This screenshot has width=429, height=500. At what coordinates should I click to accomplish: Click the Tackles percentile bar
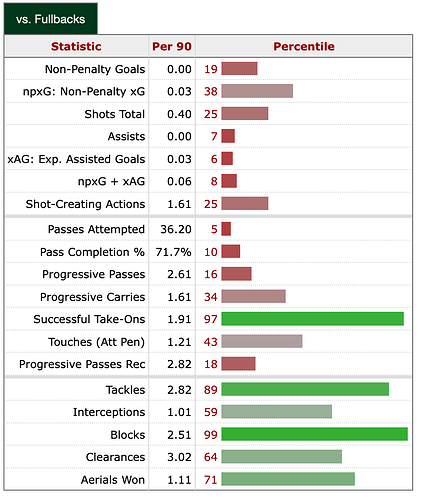[x=305, y=389]
